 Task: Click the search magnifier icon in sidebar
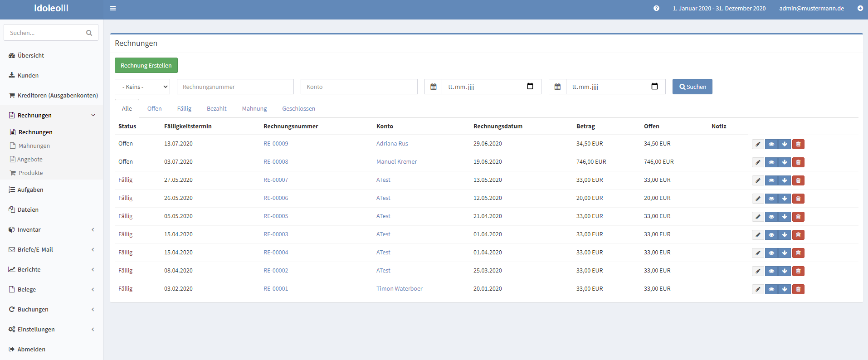pyautogui.click(x=89, y=33)
